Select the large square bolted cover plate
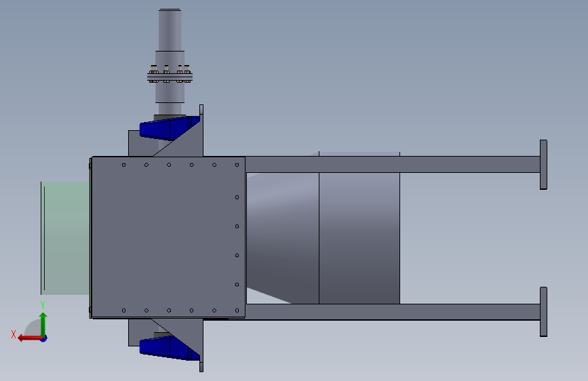This screenshot has height=381, width=588. click(168, 237)
